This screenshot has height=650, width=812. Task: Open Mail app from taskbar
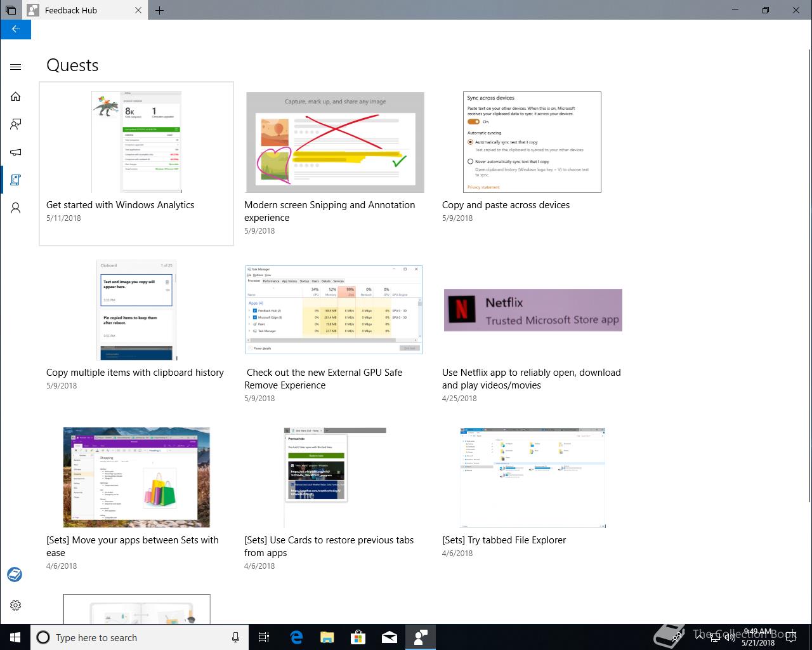click(x=389, y=637)
